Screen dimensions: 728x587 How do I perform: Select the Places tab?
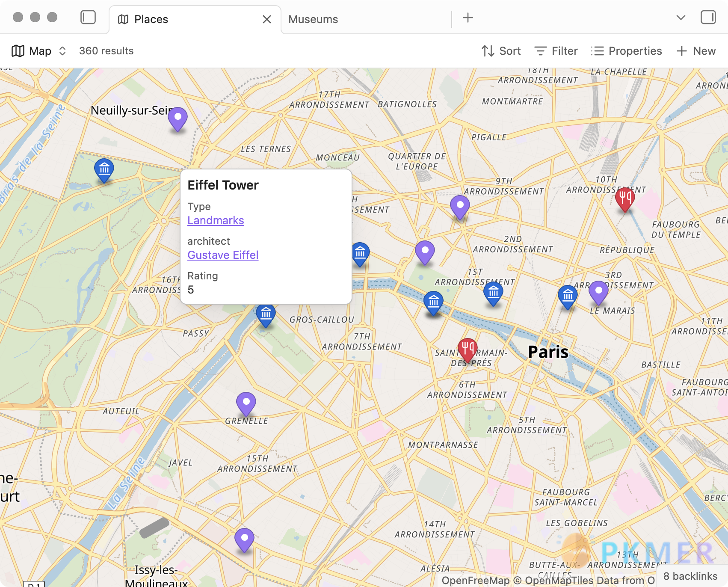pos(151,19)
